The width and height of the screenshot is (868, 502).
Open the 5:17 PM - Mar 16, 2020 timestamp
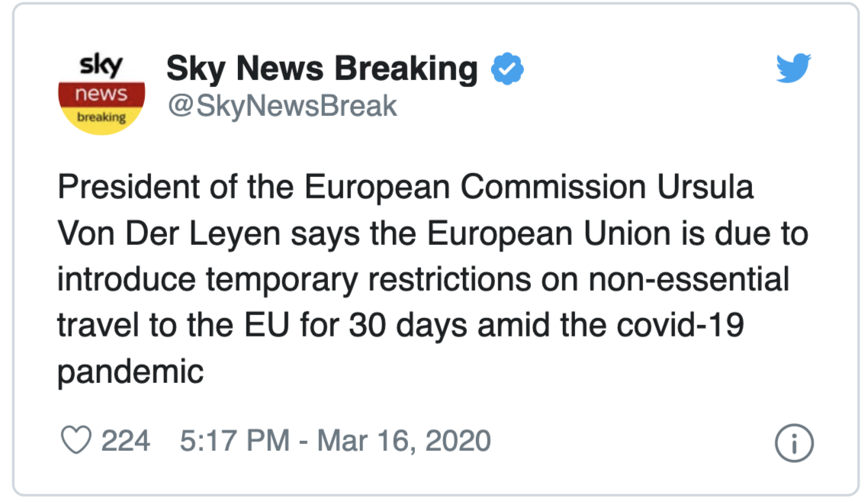[335, 440]
